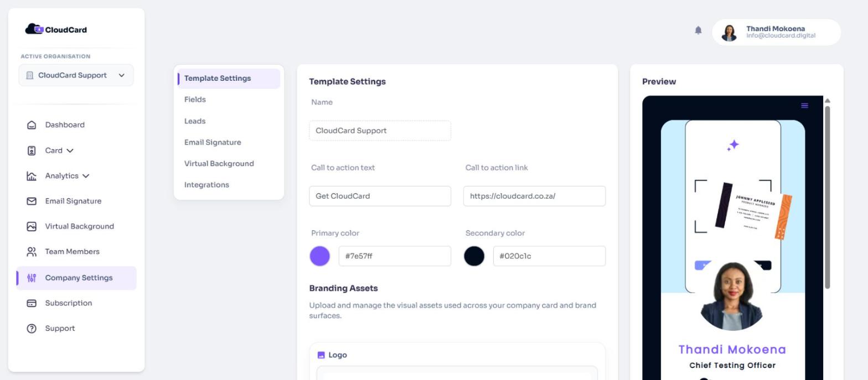This screenshot has height=380, width=868.
Task: Open the Fields settings tab
Action: [x=195, y=100]
